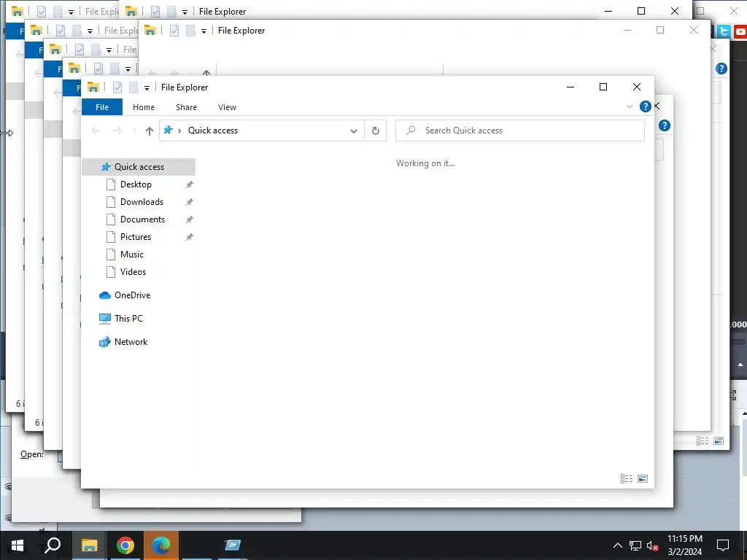This screenshot has height=560, width=747.
Task: Open the Customize Quick Access Toolbar dropdown in the front window
Action: [x=147, y=87]
